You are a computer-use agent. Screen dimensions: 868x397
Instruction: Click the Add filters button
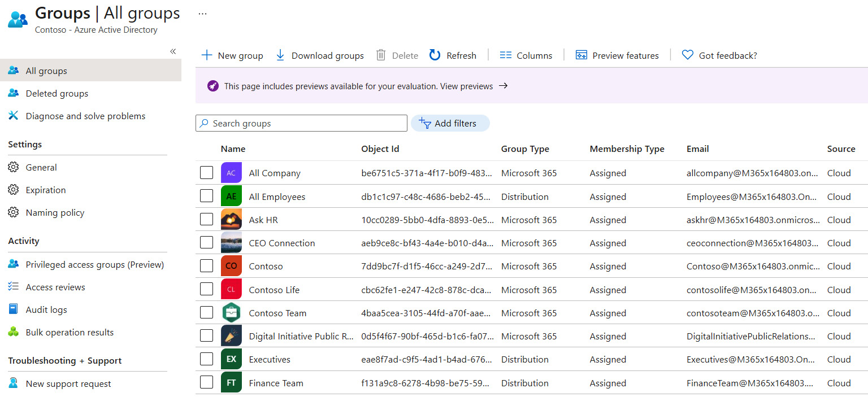450,123
